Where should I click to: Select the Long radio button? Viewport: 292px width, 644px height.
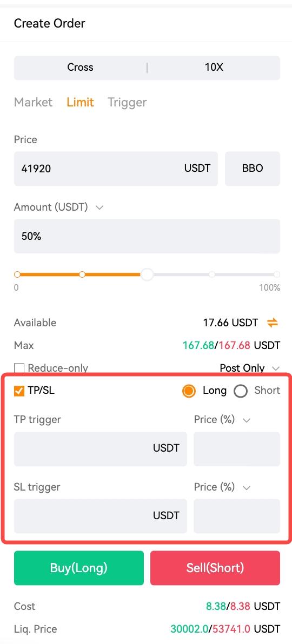coord(189,391)
